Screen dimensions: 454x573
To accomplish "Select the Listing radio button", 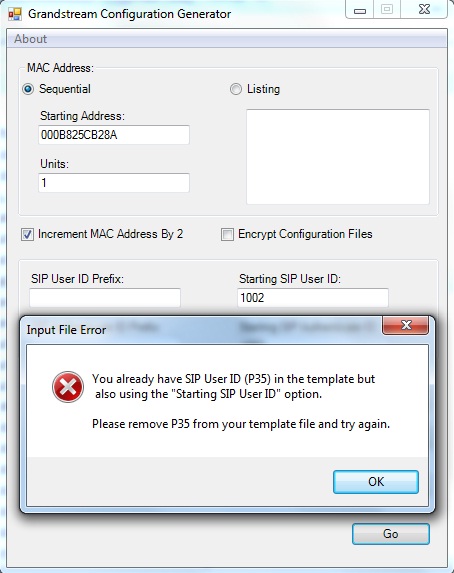I will click(236, 89).
